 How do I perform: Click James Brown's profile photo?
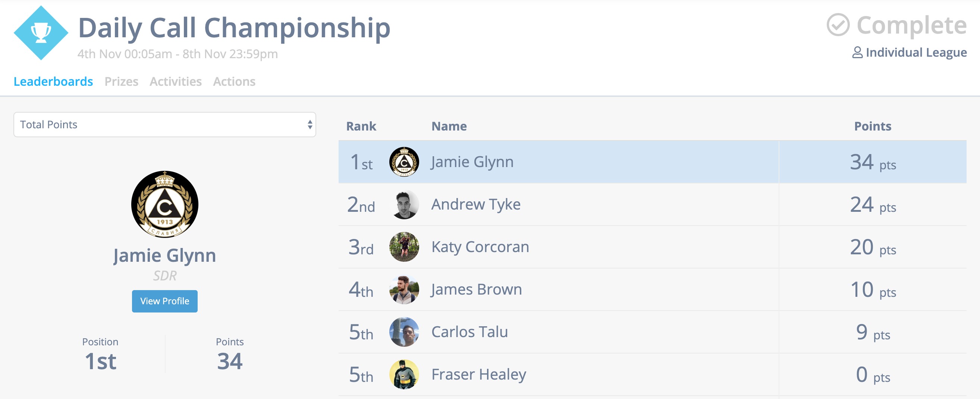tap(404, 290)
